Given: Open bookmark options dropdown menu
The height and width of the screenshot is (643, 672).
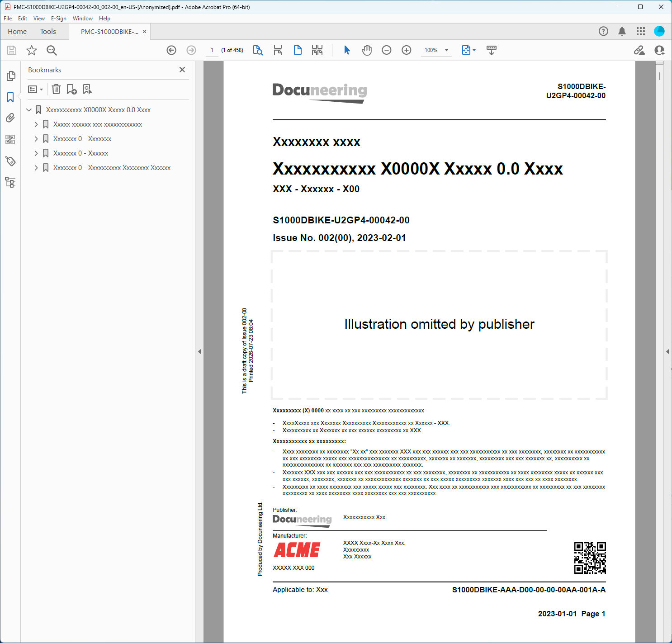Looking at the screenshot, I should [36, 90].
